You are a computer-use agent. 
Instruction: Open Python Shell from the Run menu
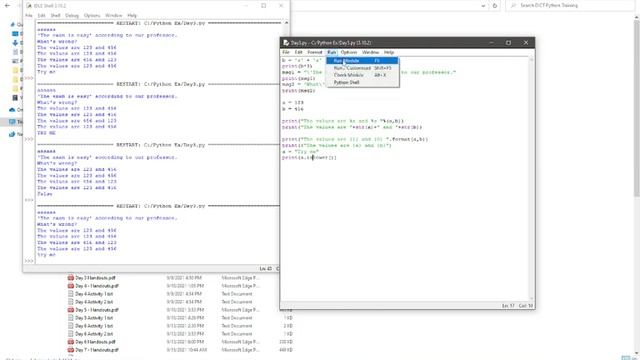click(362, 82)
